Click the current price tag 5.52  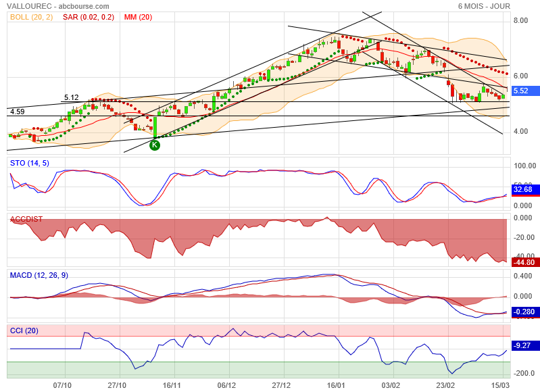(x=526, y=91)
